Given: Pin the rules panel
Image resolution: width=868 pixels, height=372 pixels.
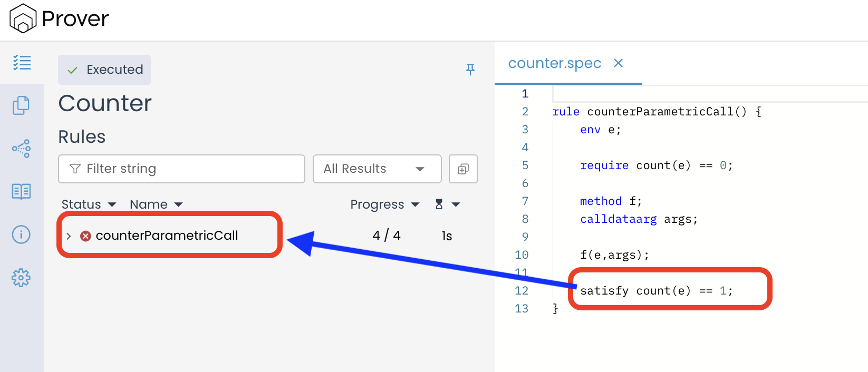Looking at the screenshot, I should pyautogui.click(x=470, y=69).
